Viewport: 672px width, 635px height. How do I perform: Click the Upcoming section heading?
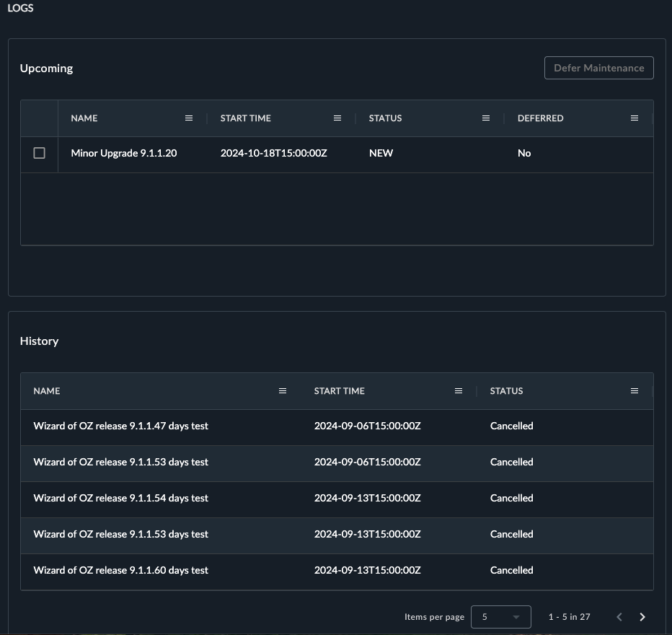pos(46,69)
